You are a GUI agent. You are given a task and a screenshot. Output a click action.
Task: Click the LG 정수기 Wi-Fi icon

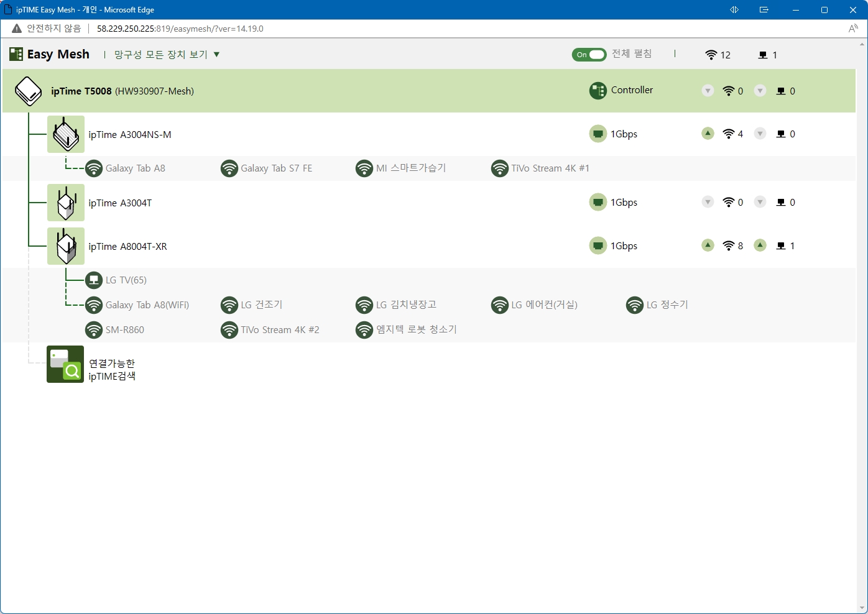pos(635,305)
